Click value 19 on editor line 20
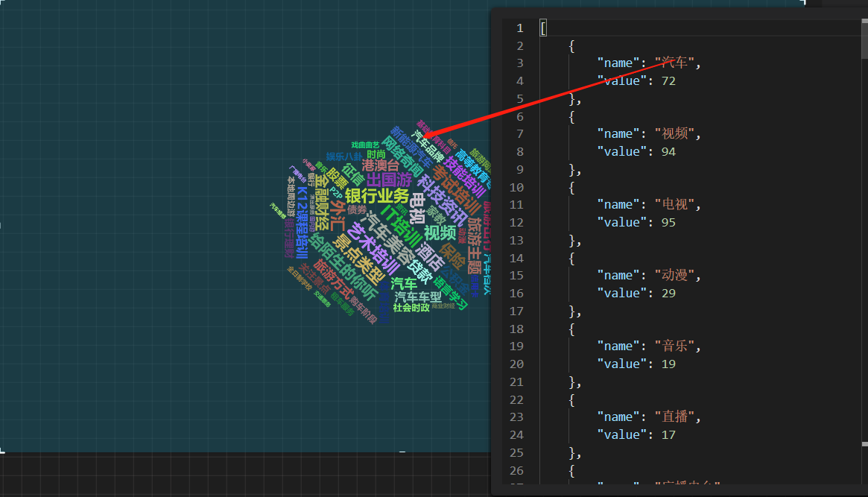Screen dimensions: 868x497 point(668,364)
